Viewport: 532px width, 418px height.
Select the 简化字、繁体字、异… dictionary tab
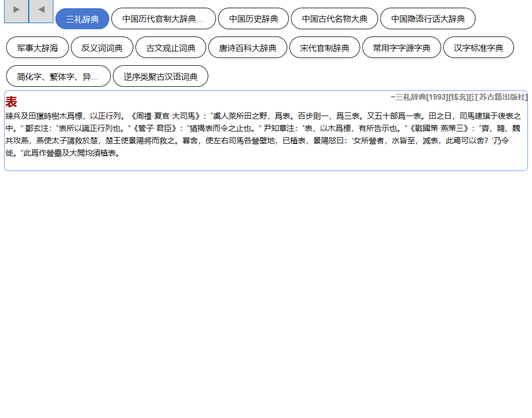click(58, 77)
